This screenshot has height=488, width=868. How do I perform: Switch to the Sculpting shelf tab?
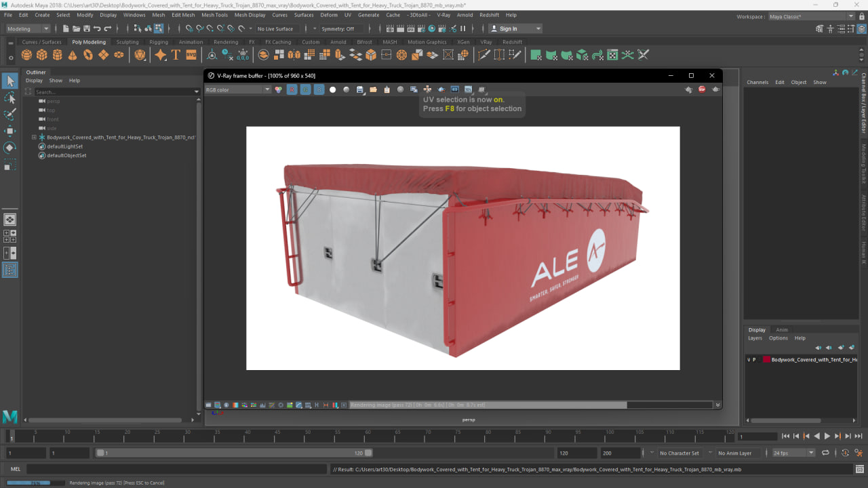pos(127,42)
